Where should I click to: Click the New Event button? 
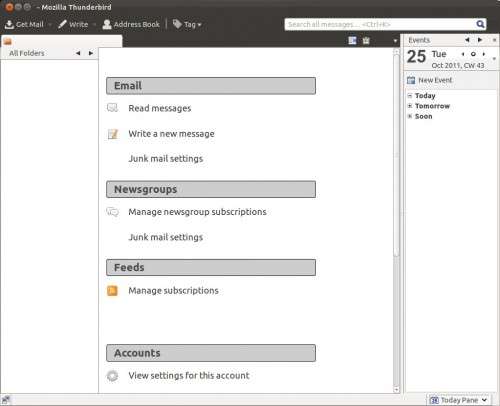coord(430,80)
